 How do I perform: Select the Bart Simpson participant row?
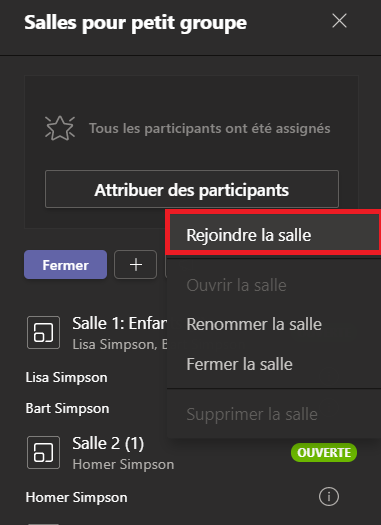coord(67,408)
